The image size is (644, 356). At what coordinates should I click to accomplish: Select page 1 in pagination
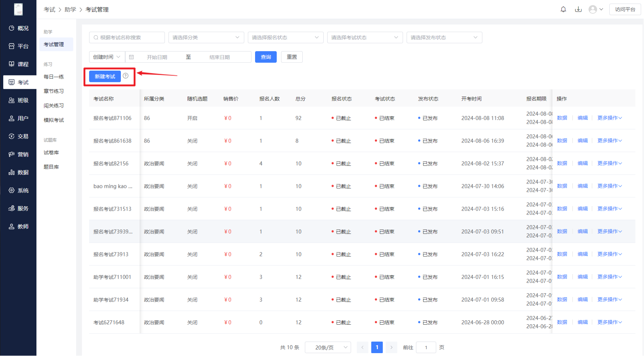pos(377,347)
